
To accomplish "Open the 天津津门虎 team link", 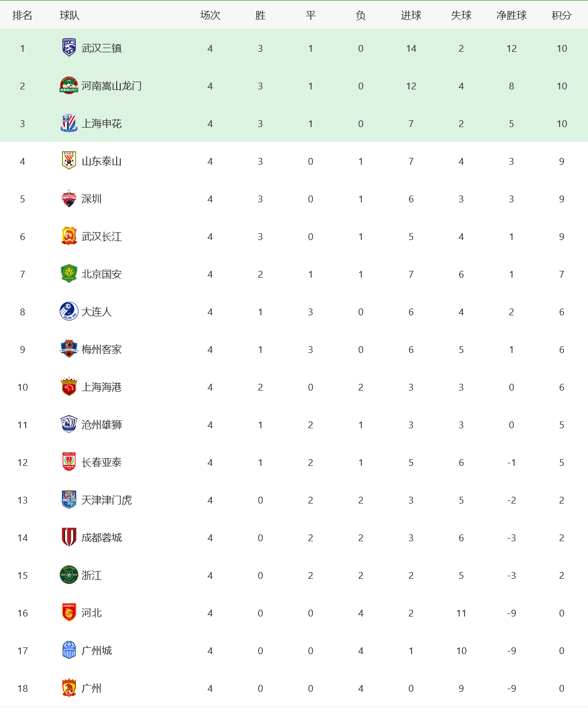I will click(107, 500).
